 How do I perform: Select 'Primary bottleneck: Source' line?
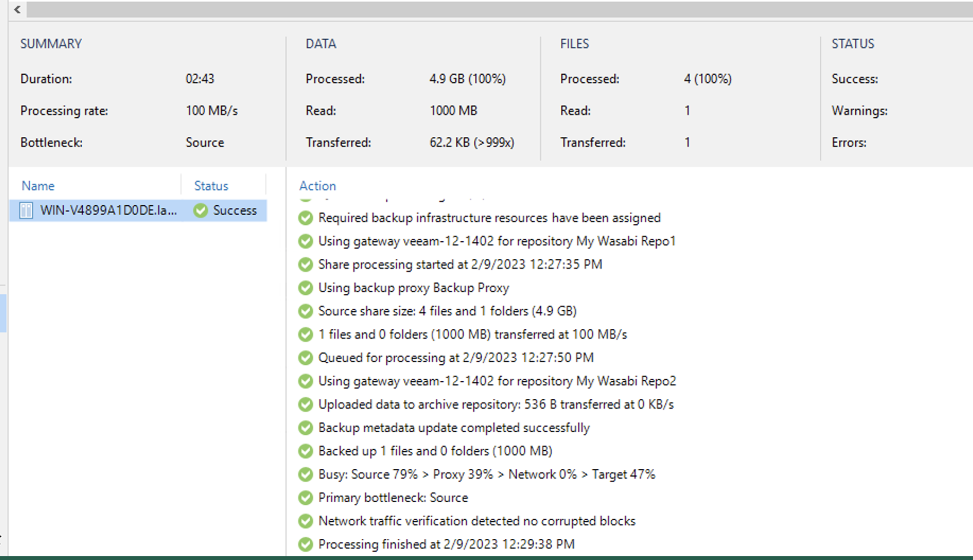pos(393,498)
